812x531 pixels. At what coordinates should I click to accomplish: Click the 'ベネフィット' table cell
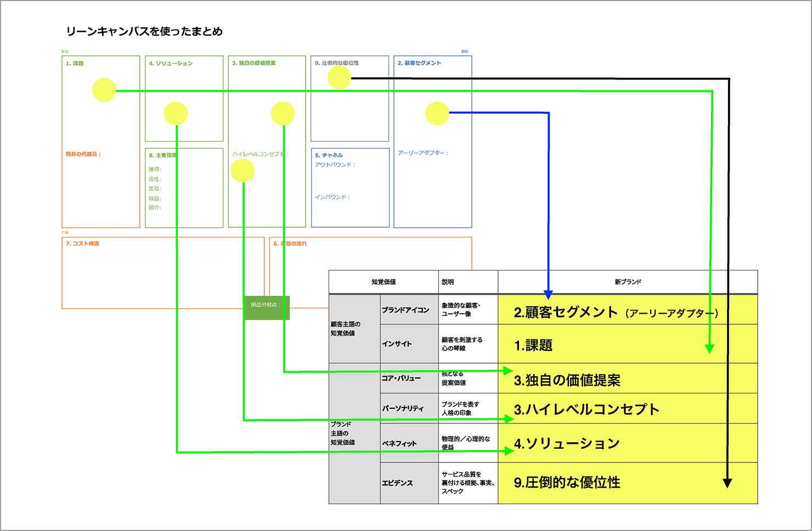pyautogui.click(x=409, y=443)
